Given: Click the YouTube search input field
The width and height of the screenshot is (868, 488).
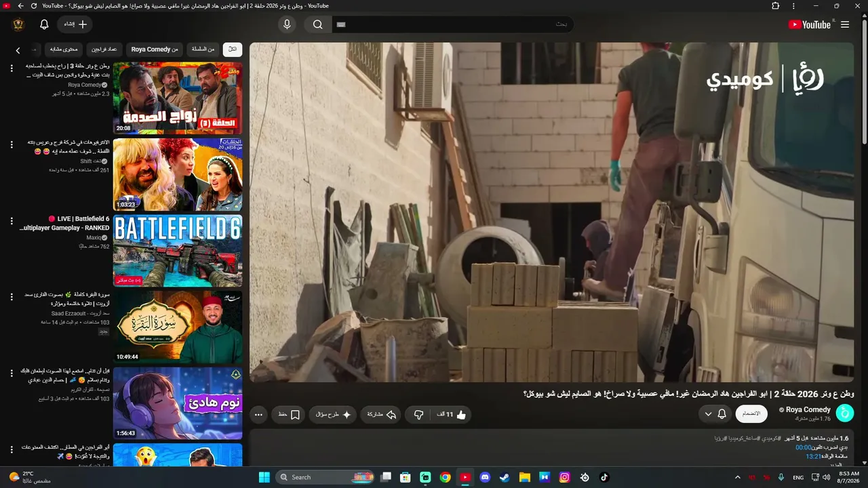Looking at the screenshot, I should 452,24.
